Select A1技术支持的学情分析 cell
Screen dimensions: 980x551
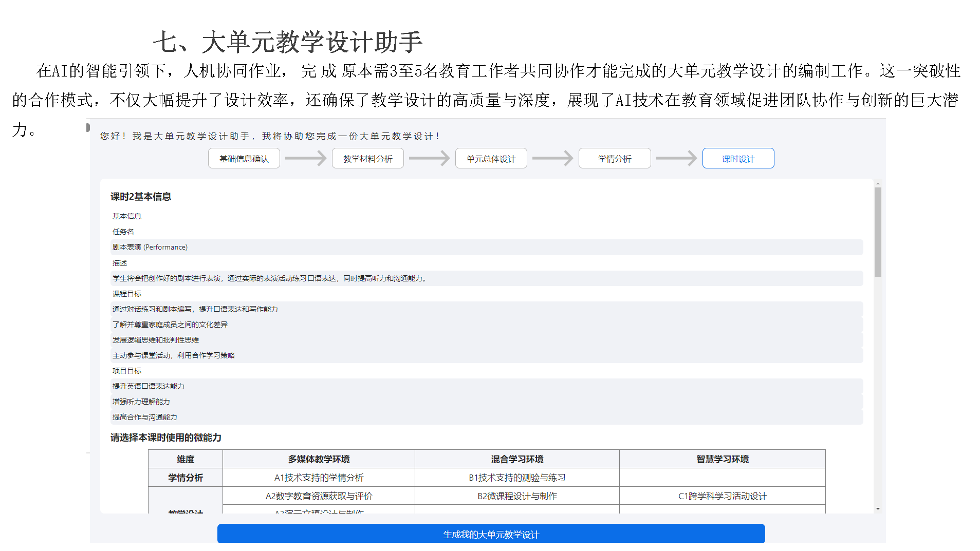[319, 478]
